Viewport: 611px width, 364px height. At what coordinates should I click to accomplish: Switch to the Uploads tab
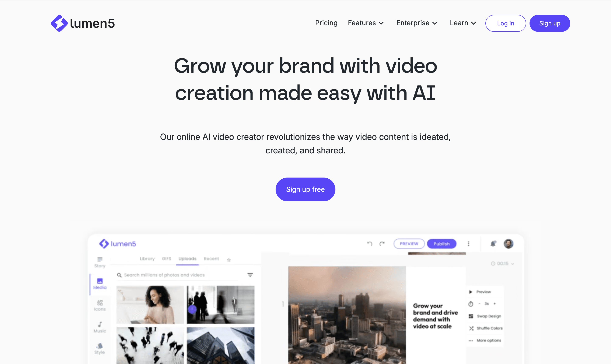tap(188, 258)
